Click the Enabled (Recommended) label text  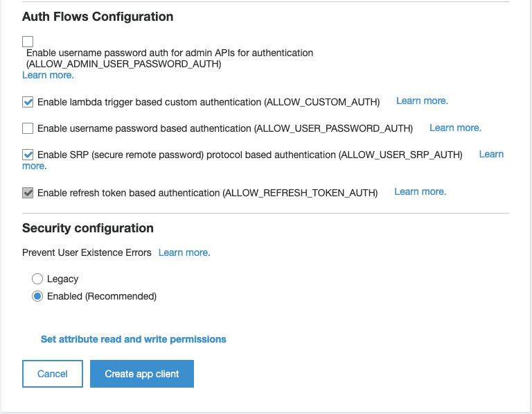(x=102, y=296)
